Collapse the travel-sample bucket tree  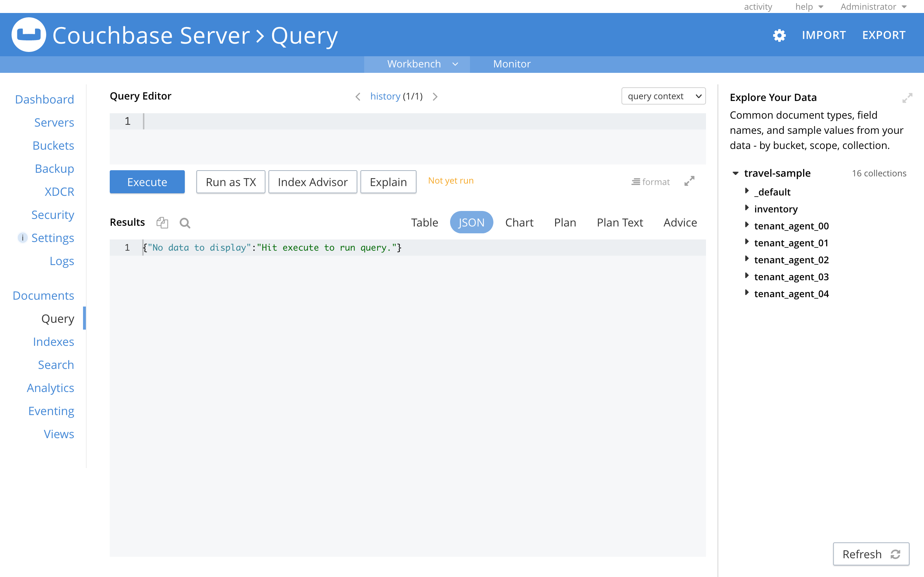735,173
